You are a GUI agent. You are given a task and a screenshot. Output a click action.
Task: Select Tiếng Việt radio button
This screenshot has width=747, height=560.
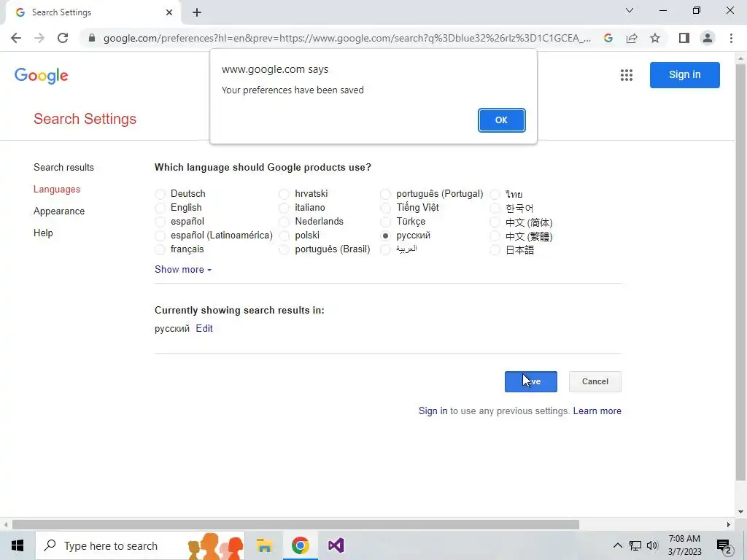(x=385, y=208)
